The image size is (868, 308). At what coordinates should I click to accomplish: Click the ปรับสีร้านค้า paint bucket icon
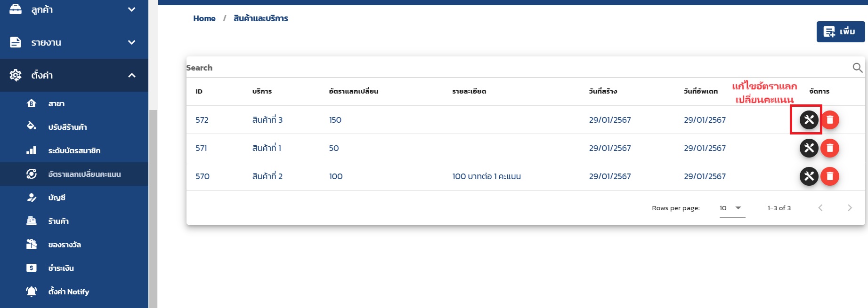point(32,126)
